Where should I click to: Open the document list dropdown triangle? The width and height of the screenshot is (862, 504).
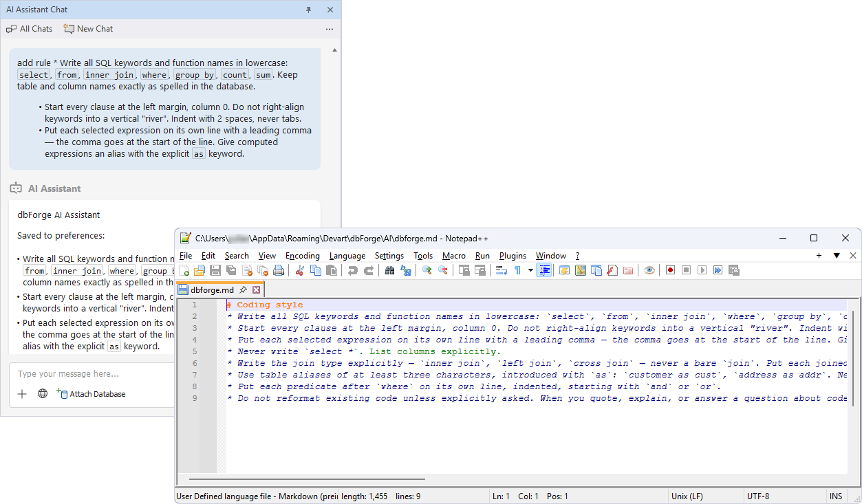coord(837,256)
